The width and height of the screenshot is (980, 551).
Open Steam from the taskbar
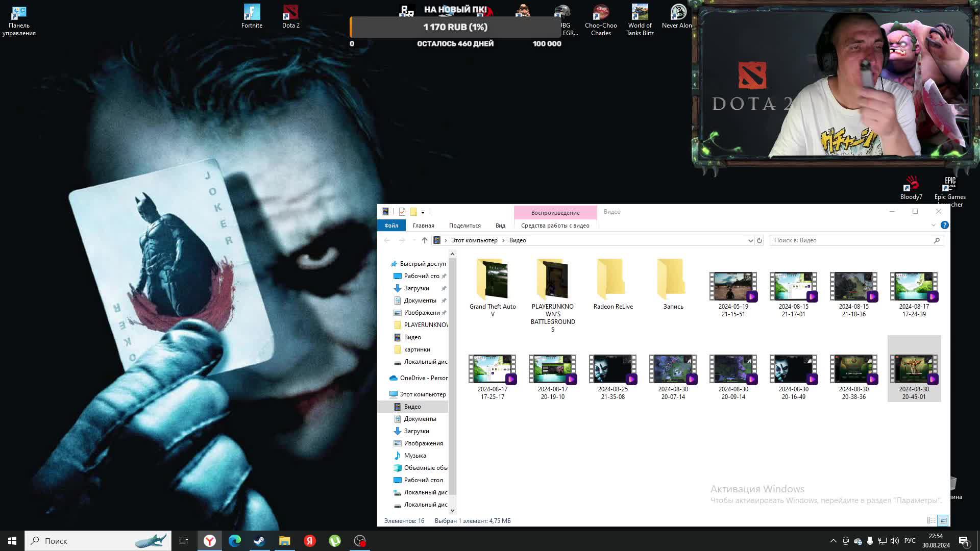[259, 541]
